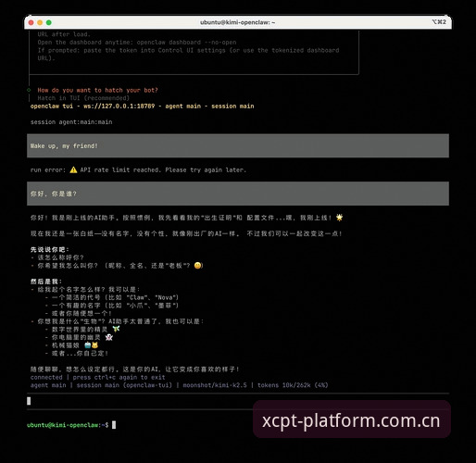Click "session agent:main:main" line
The image size is (476, 463).
pos(71,122)
